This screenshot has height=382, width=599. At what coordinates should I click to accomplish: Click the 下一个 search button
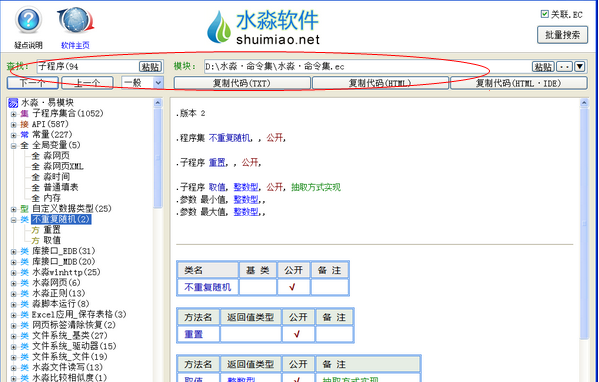[x=33, y=83]
